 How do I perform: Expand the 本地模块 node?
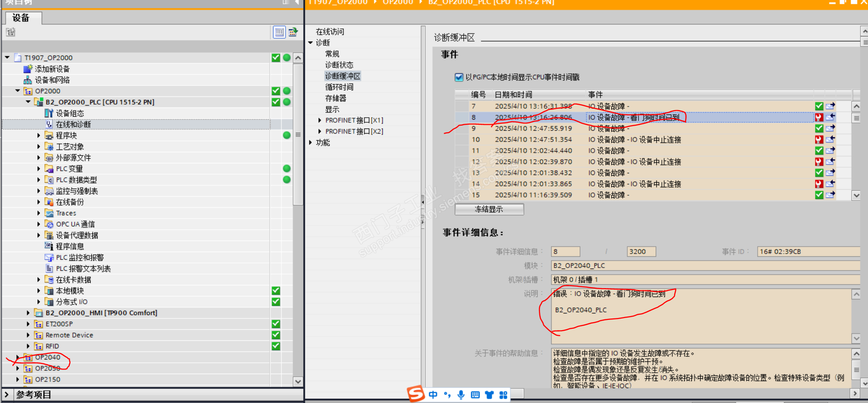(x=39, y=290)
